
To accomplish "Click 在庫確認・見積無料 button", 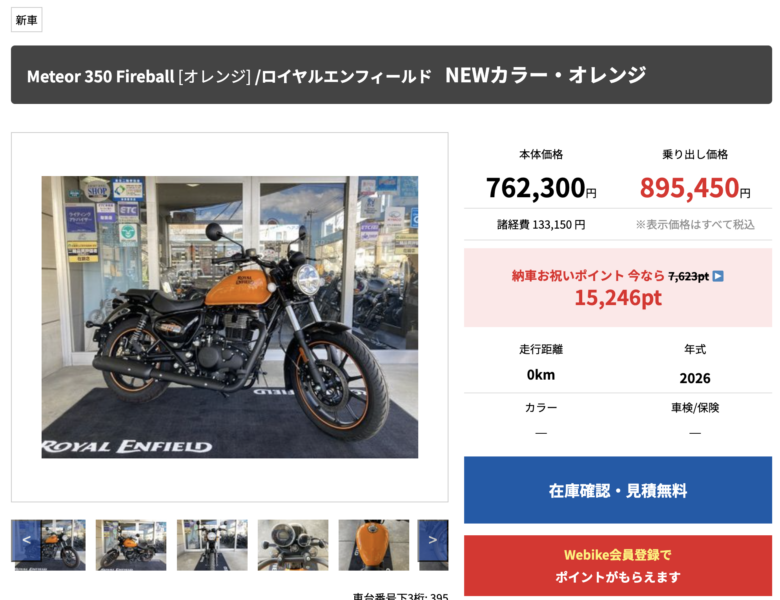I will click(x=618, y=490).
